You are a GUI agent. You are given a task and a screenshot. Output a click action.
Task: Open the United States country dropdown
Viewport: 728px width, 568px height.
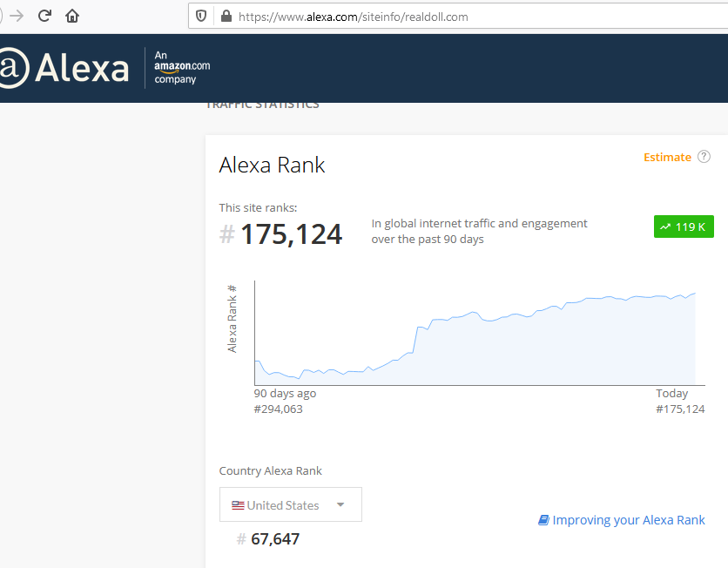(291, 504)
